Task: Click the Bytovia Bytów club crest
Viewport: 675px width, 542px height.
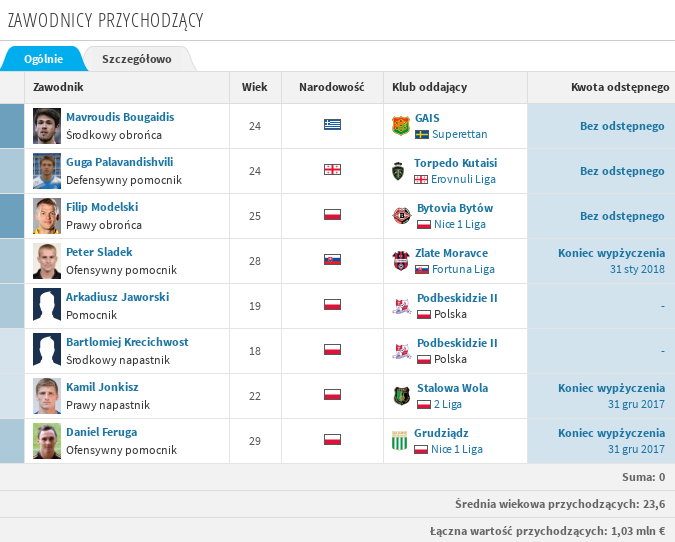Action: [x=401, y=216]
